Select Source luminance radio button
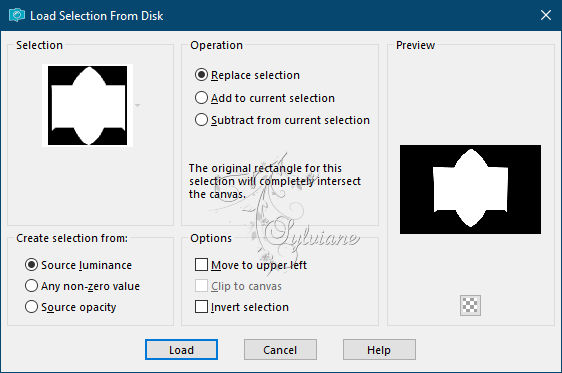The width and height of the screenshot is (562, 373). [x=78, y=265]
